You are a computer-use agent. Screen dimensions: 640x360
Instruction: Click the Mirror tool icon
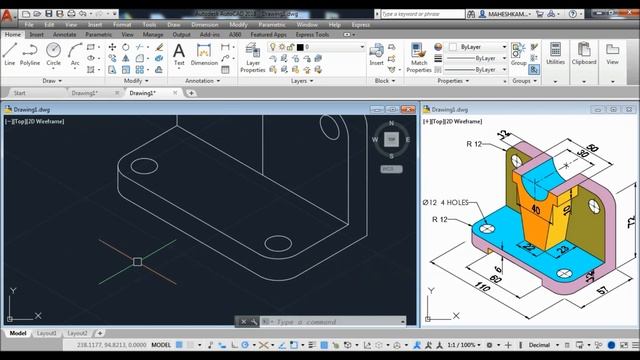(126, 59)
